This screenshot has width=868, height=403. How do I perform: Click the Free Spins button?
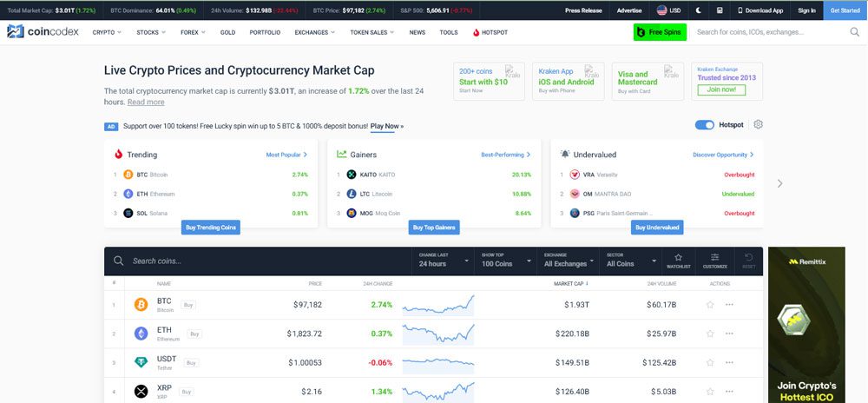tap(660, 32)
